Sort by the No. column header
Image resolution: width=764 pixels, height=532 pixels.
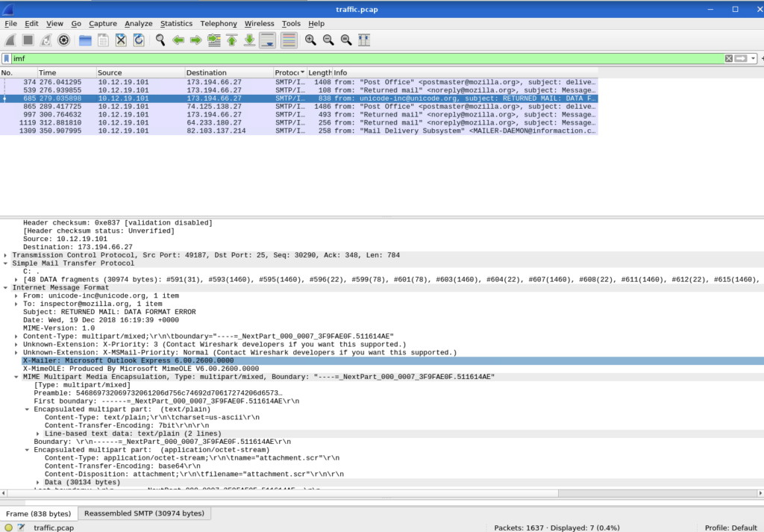19,72
